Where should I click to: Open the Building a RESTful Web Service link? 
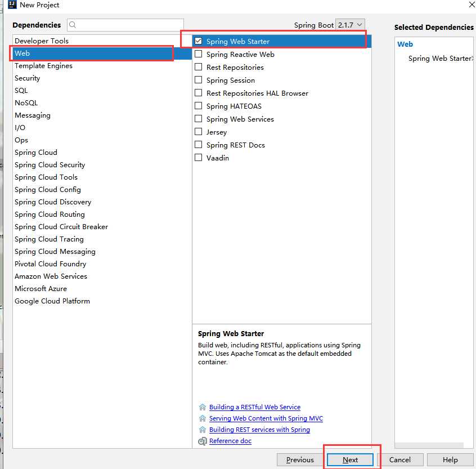tap(255, 407)
